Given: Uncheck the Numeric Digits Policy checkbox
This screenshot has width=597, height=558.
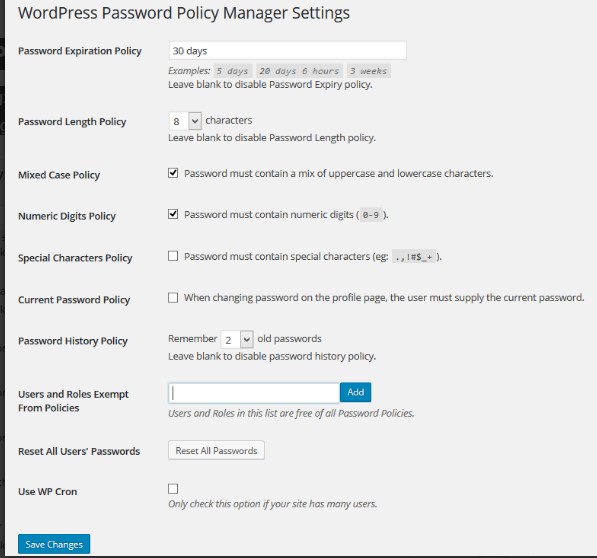Looking at the screenshot, I should (173, 214).
